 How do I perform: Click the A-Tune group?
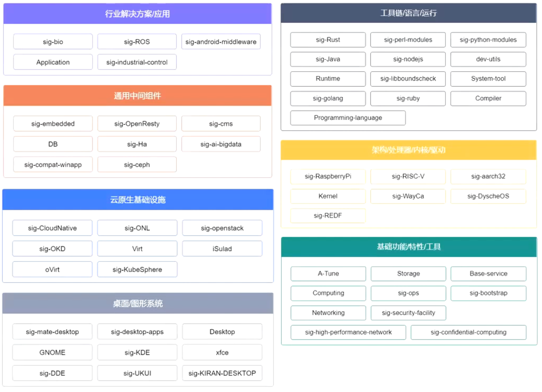pyautogui.click(x=328, y=274)
